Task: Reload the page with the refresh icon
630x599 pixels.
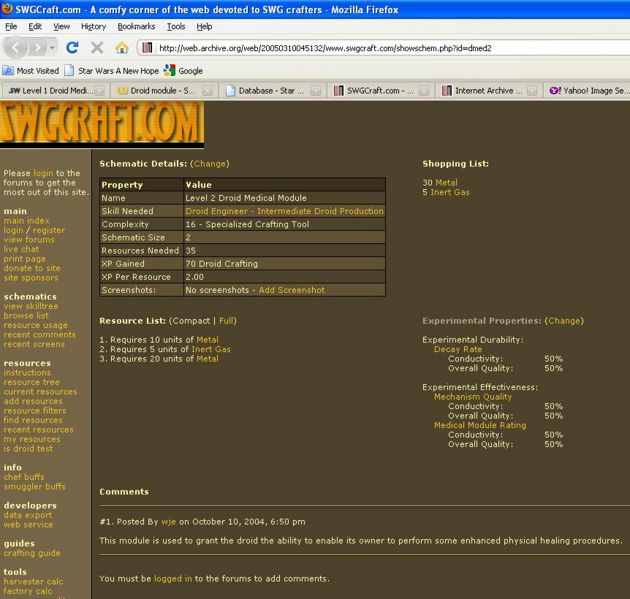Action: [72, 47]
